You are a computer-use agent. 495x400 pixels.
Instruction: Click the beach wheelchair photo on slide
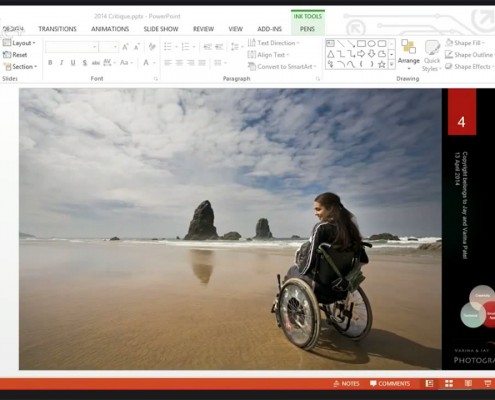coord(230,229)
